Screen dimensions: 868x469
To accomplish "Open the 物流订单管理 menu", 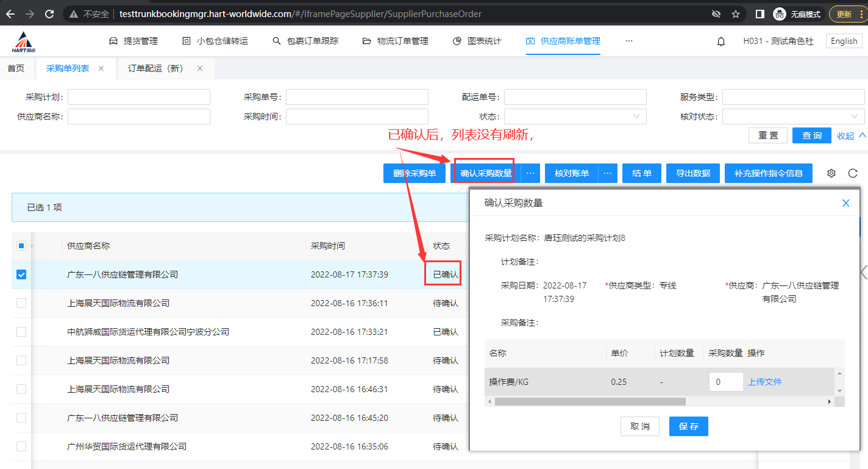I will (396, 41).
